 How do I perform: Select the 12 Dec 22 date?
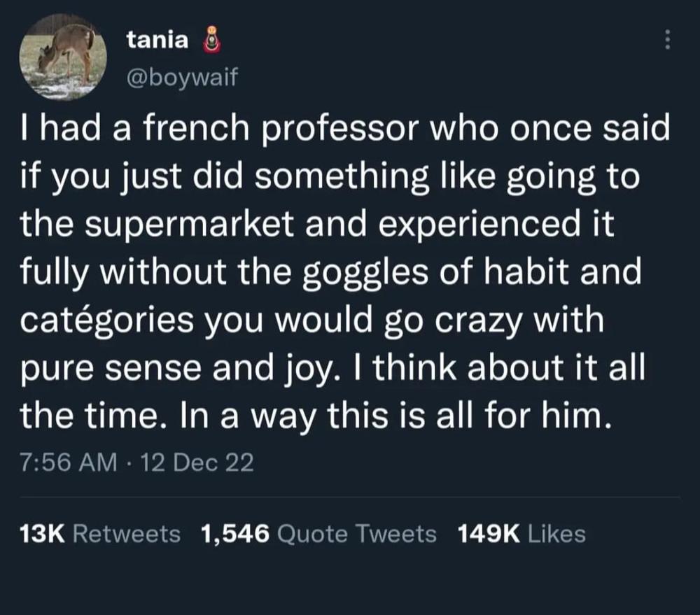coord(197,462)
